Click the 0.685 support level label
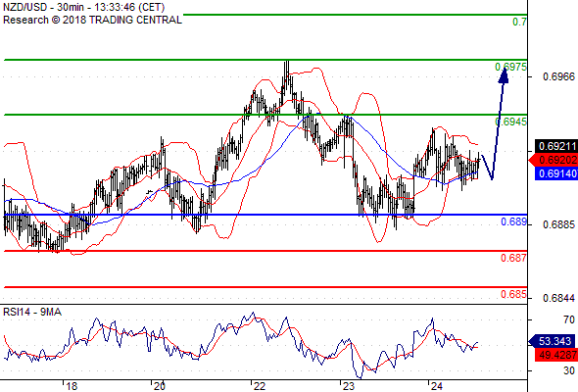This screenshot has width=578, height=392. click(513, 294)
